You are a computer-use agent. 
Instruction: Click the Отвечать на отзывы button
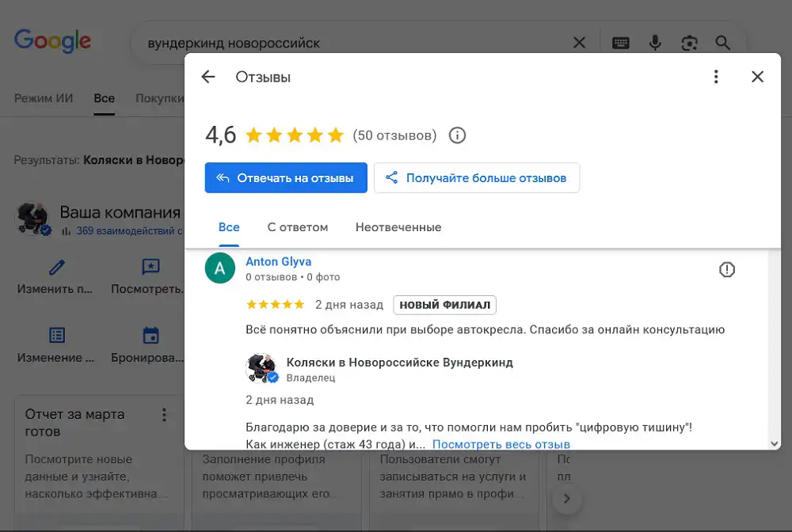pos(286,177)
